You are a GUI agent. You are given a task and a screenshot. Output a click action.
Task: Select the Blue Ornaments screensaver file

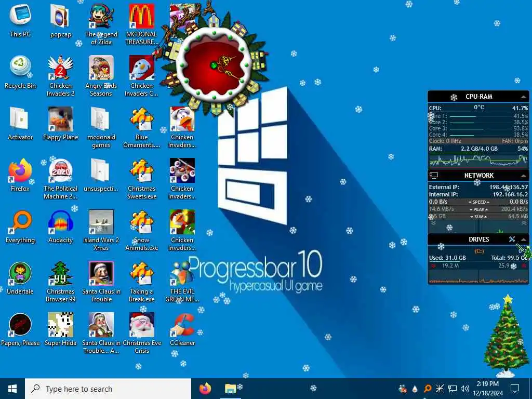click(x=141, y=128)
